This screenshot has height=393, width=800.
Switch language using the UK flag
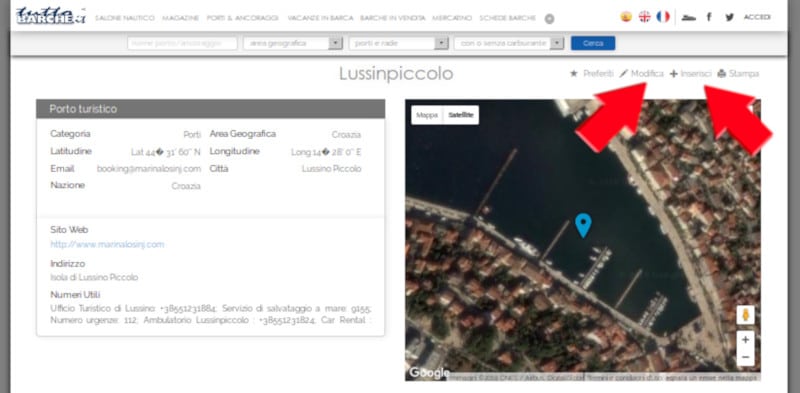click(x=645, y=17)
